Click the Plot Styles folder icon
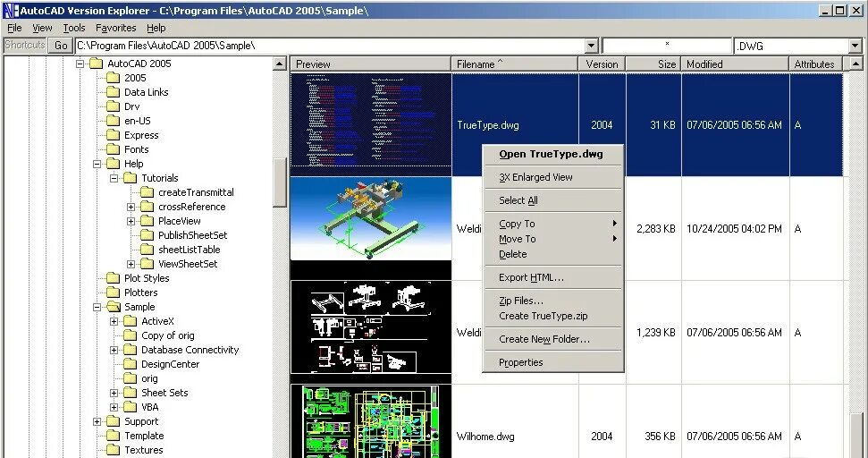Image resolution: width=868 pixels, height=458 pixels. [113, 278]
